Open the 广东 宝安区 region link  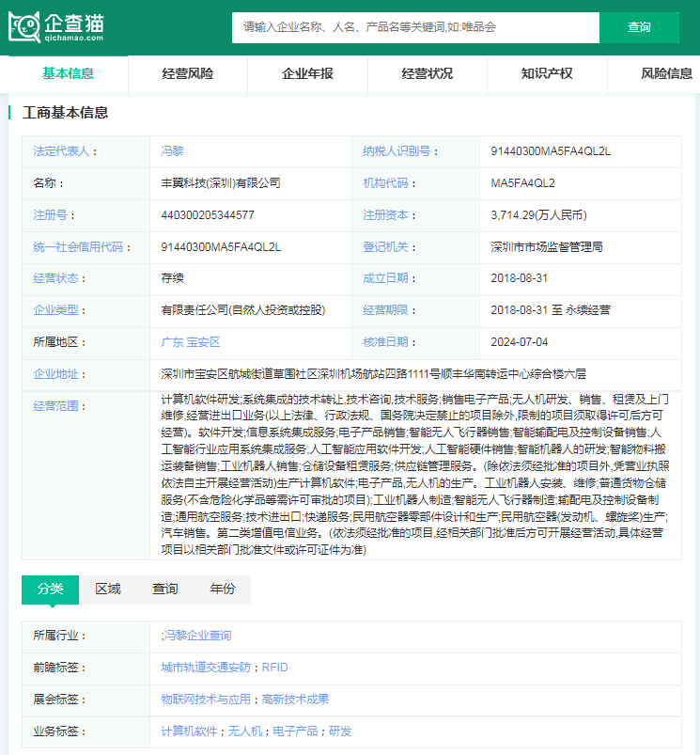coord(191,342)
